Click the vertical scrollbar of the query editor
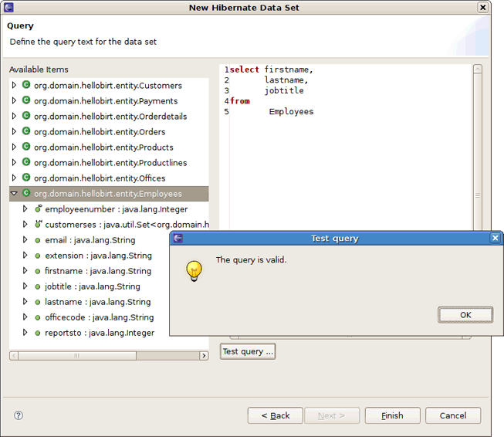The height and width of the screenshot is (437, 504). click(478, 151)
